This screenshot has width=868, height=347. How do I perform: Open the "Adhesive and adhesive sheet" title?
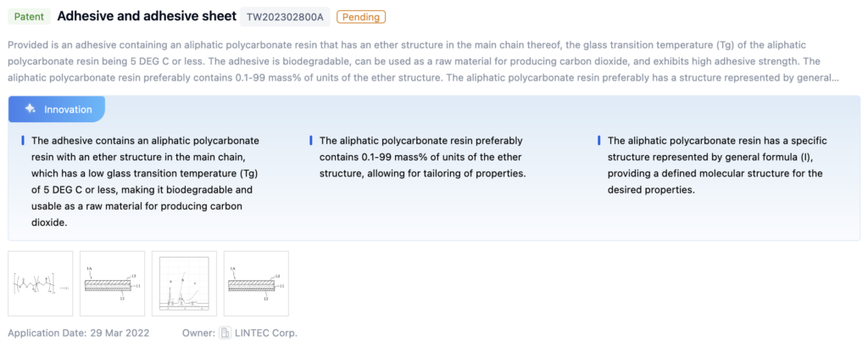click(x=147, y=17)
